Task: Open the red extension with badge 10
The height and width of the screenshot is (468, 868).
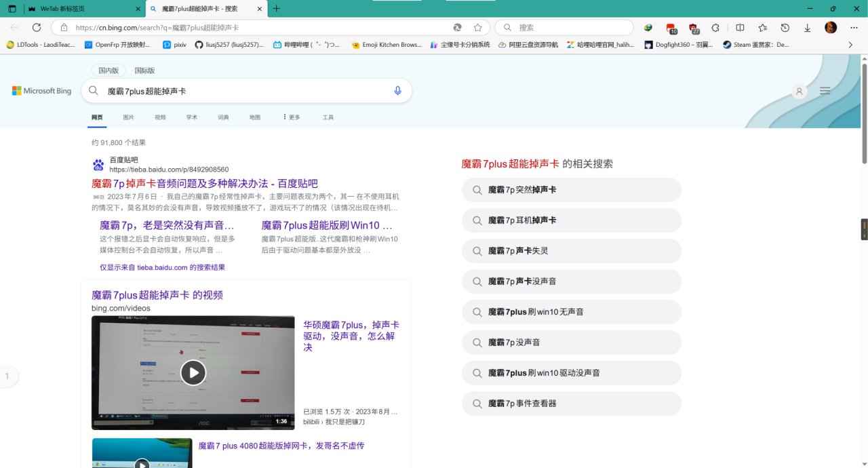Action: tap(671, 28)
